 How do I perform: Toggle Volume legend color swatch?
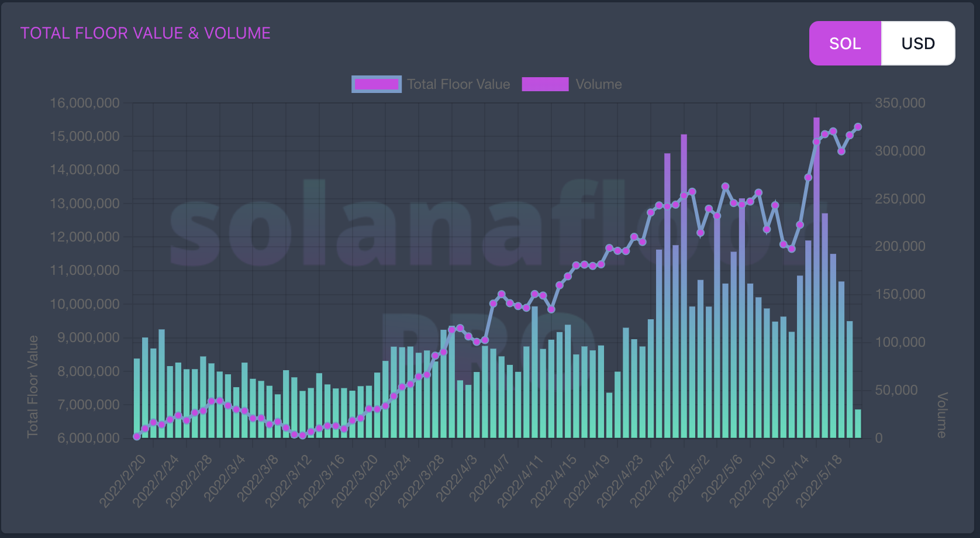pyautogui.click(x=545, y=84)
